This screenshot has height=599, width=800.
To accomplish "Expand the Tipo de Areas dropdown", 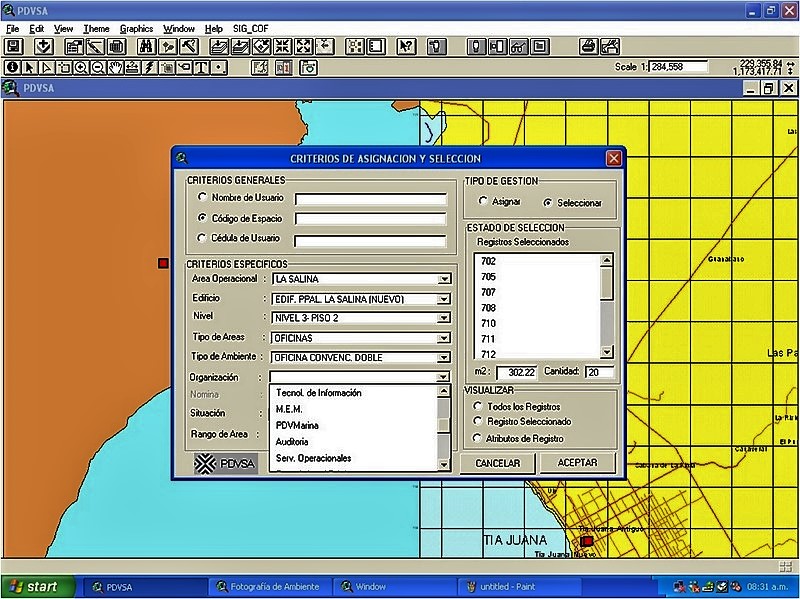I will click(x=444, y=338).
